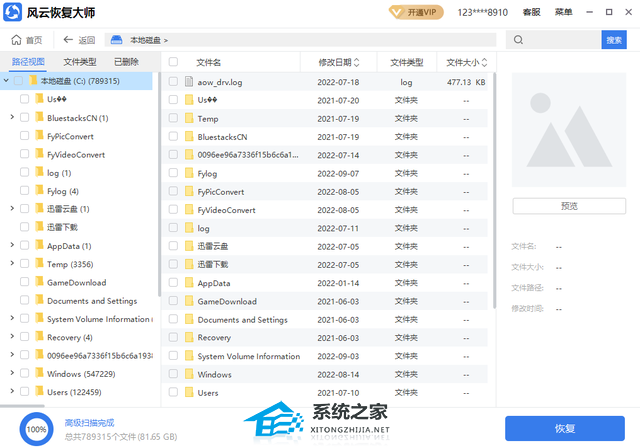The width and height of the screenshot is (640, 448).
Task: Switch to the 已删除 tab
Action: [126, 62]
